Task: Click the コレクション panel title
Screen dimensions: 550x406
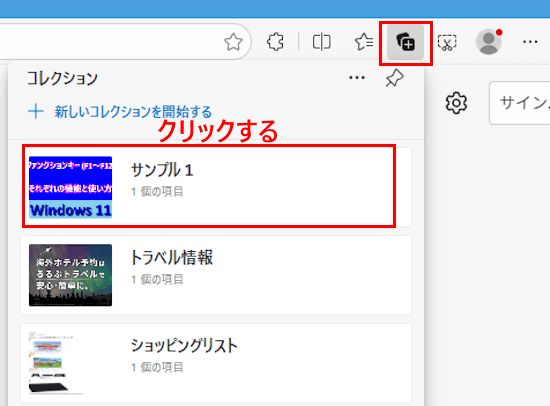Action: (62, 78)
